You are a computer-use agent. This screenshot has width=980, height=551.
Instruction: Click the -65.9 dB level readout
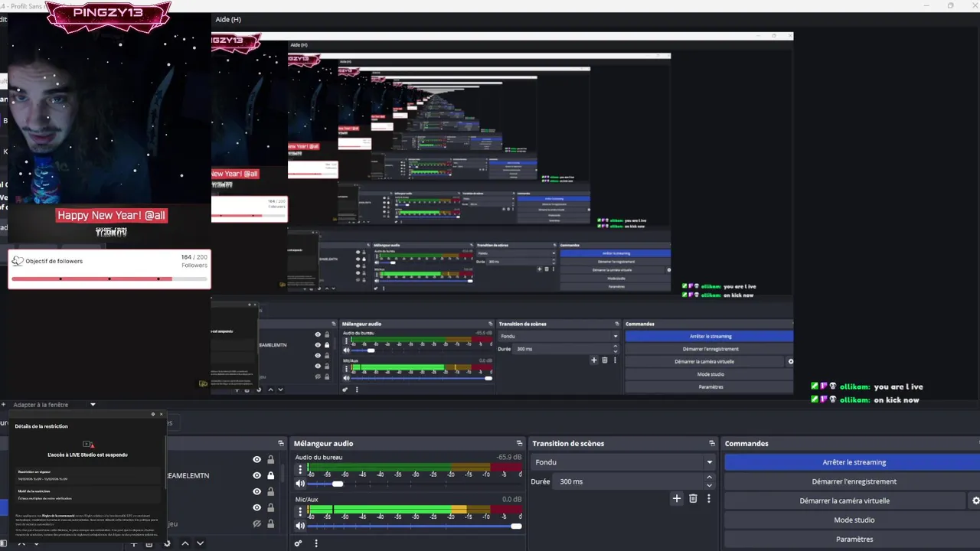tap(509, 457)
